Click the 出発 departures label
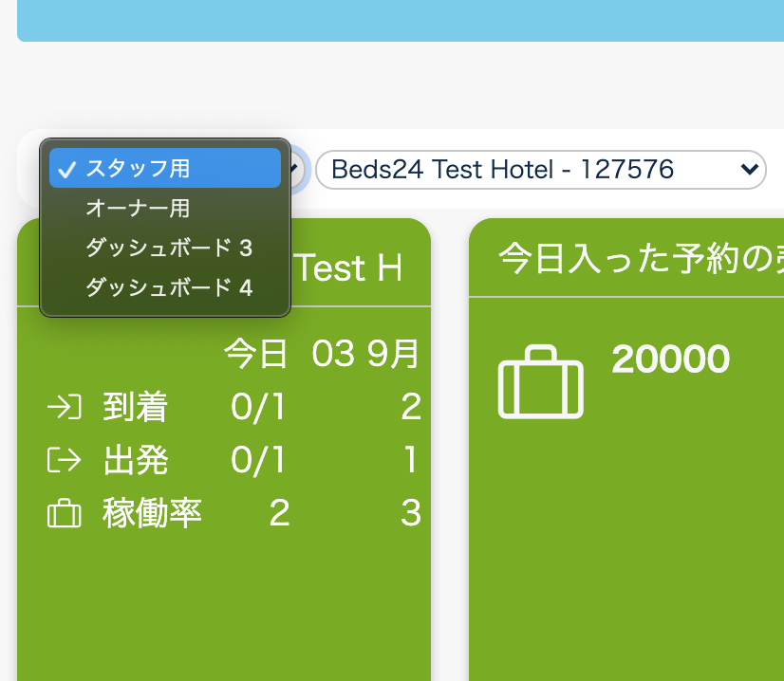 coord(135,461)
